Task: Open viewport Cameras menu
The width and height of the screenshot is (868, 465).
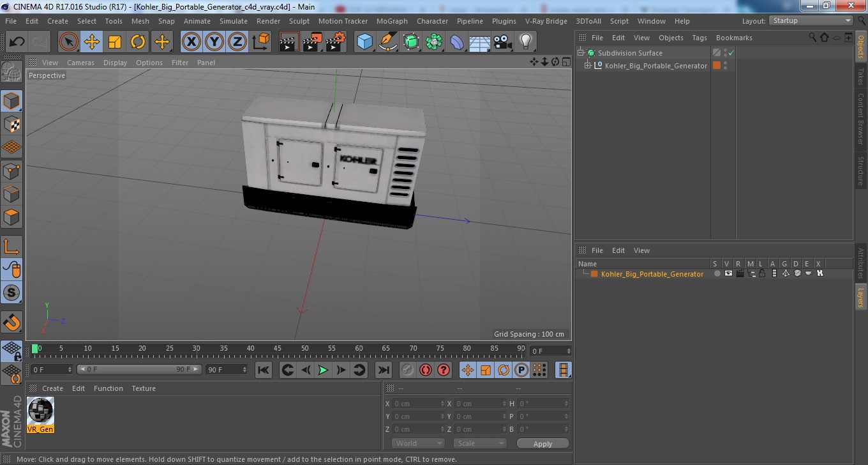Action: pos(80,63)
